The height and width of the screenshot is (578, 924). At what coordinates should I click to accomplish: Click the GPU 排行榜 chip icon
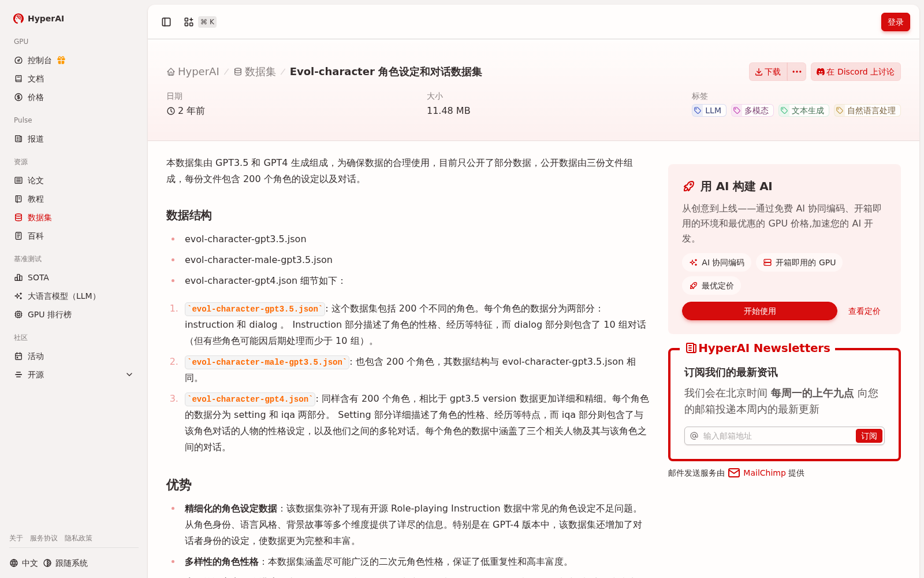point(18,314)
